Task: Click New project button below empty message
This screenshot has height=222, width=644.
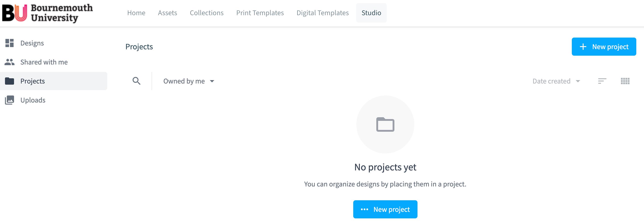Action: (385, 209)
